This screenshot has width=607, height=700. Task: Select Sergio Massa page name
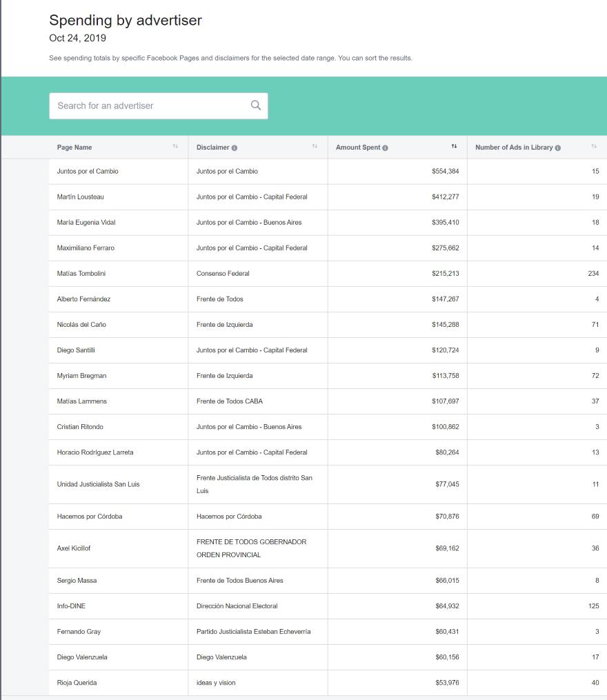[x=77, y=581]
